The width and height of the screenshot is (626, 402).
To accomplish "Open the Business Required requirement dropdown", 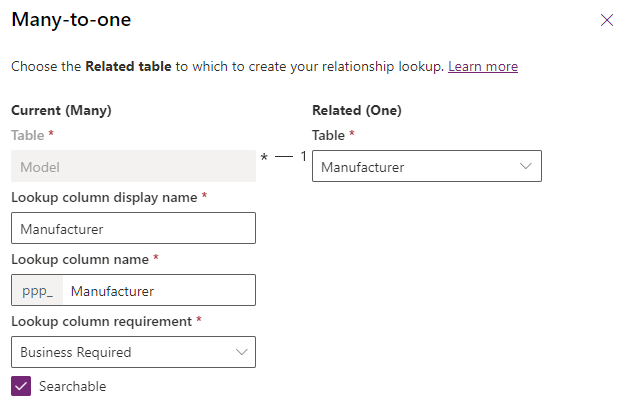I will [x=120, y=352].
